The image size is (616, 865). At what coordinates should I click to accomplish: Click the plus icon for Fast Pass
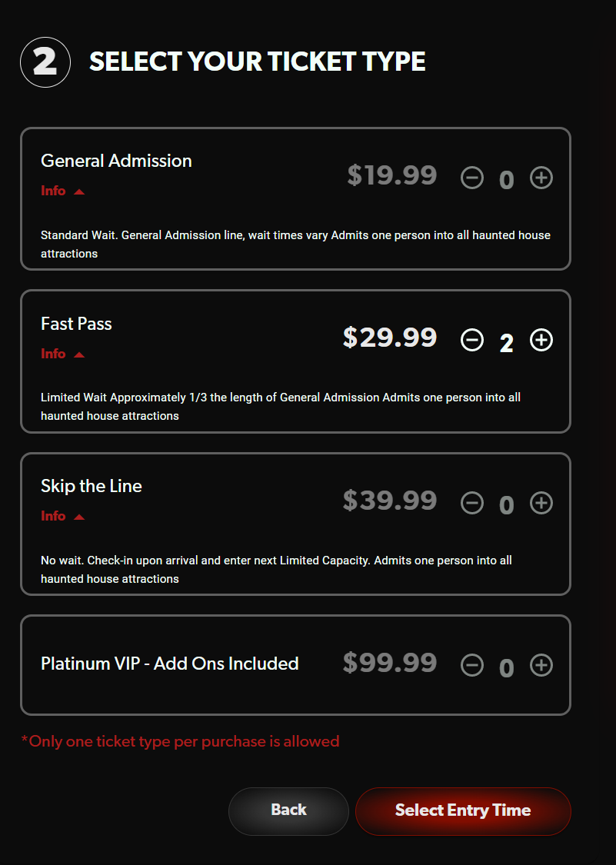coord(541,340)
